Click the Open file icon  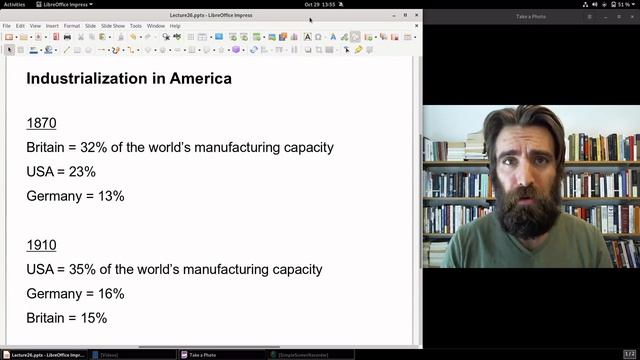(24, 37)
